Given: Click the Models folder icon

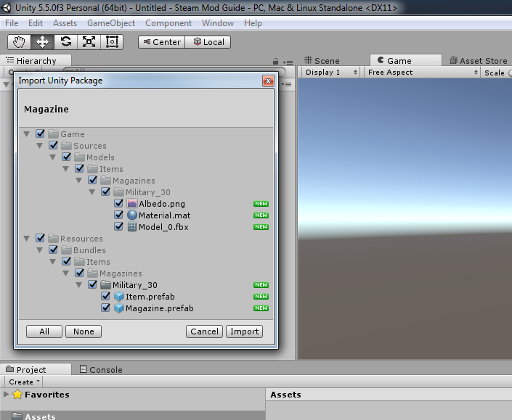Looking at the screenshot, I should [79, 157].
